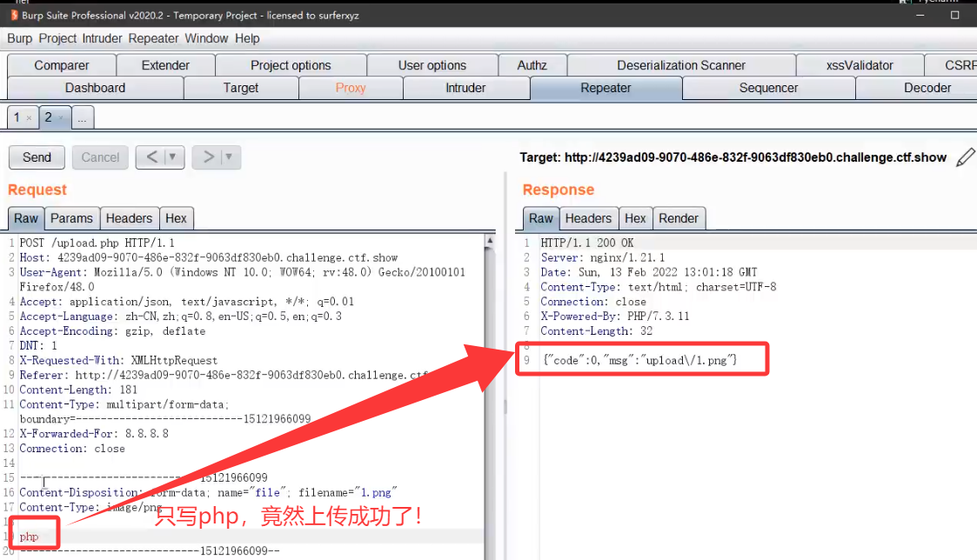Screen dimensions: 977x560
Task: Open the Project options tab
Action: (x=291, y=65)
